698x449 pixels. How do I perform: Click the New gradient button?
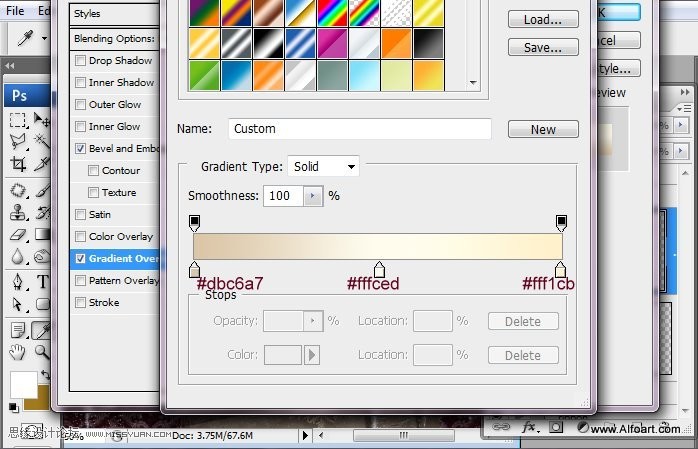543,129
